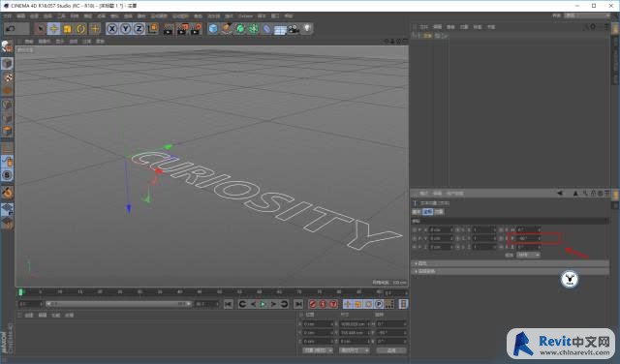Toggle Scale keyframing icon

pos(357,304)
